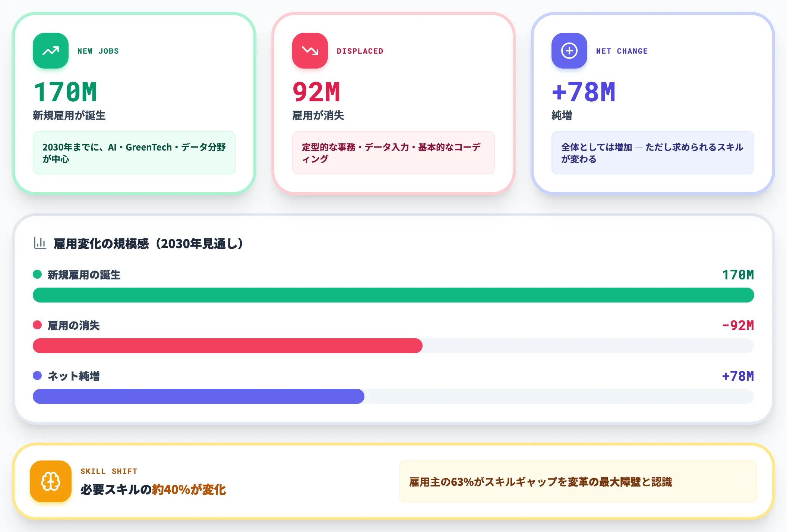The width and height of the screenshot is (787, 532).
Task: Click the green 170M progress bar
Action: [x=393, y=295]
